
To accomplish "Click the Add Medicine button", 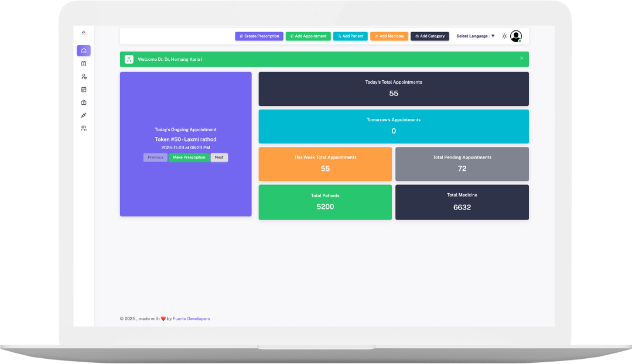I will click(389, 36).
